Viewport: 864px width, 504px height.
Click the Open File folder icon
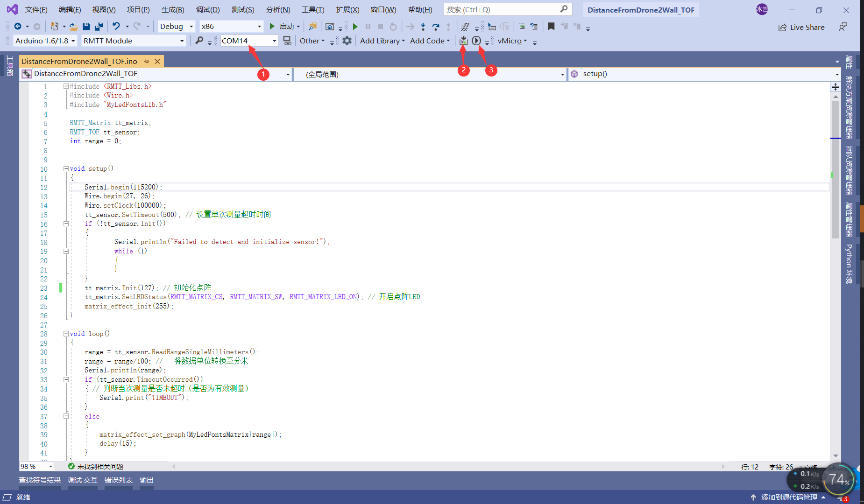click(x=73, y=27)
